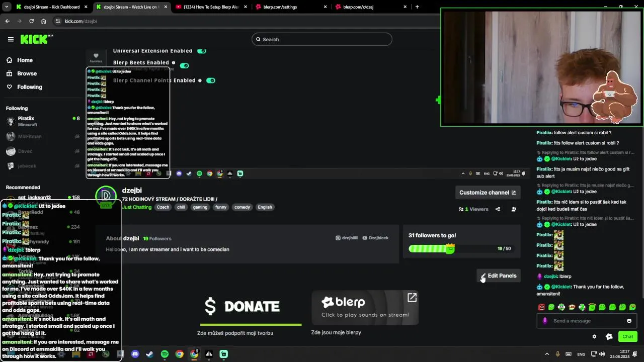Open Discord from the taskbar
This screenshot has height=362, width=644.
click(135, 354)
